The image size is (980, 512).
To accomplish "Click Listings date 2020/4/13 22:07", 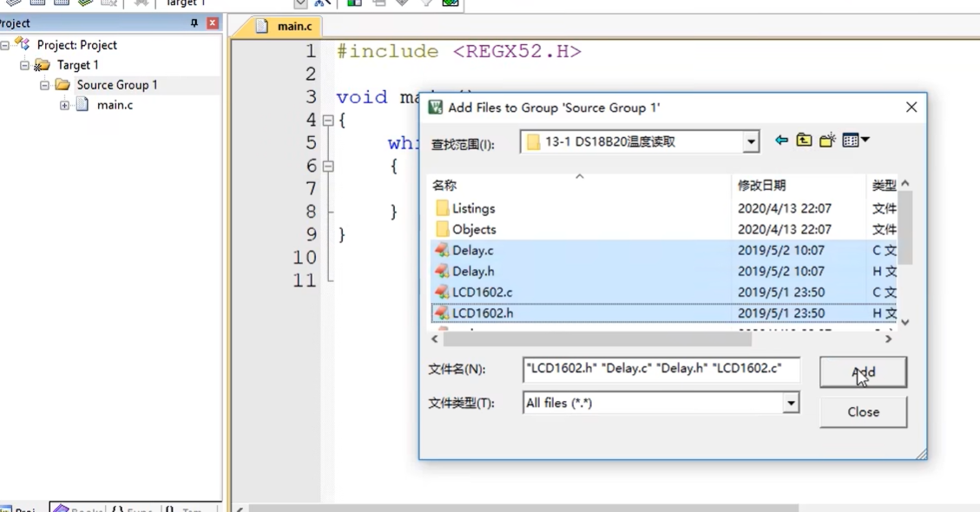I will pyautogui.click(x=785, y=208).
